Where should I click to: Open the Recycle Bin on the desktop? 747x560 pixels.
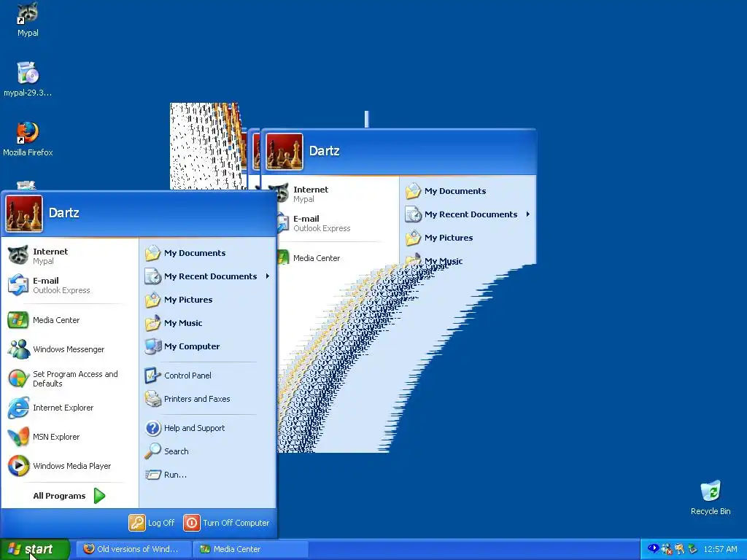pos(711,497)
